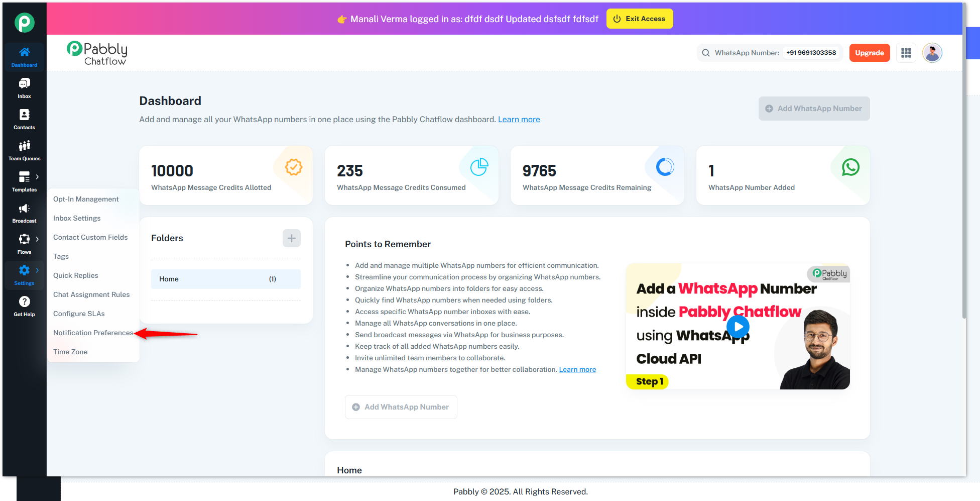Open the Contacts sidebar icon
Viewport: 980px width, 501px height.
pos(24,115)
